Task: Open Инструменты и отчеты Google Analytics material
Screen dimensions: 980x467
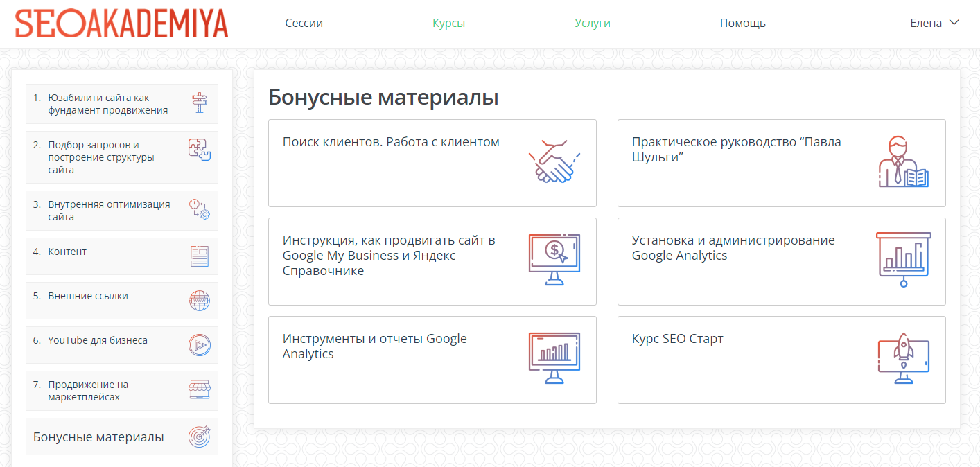Action: tap(432, 360)
